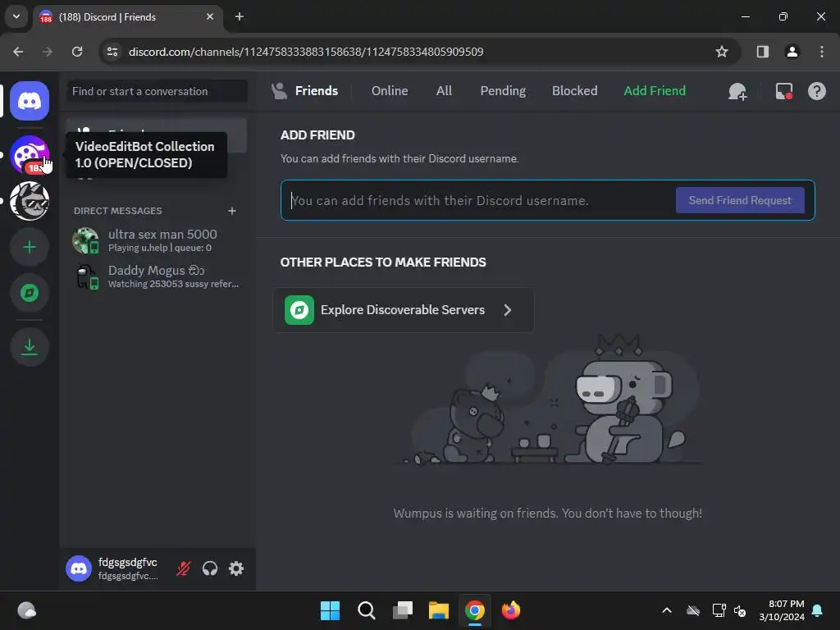The width and height of the screenshot is (840, 630).
Task: Click Find or start a conversation box
Action: pyautogui.click(x=157, y=91)
